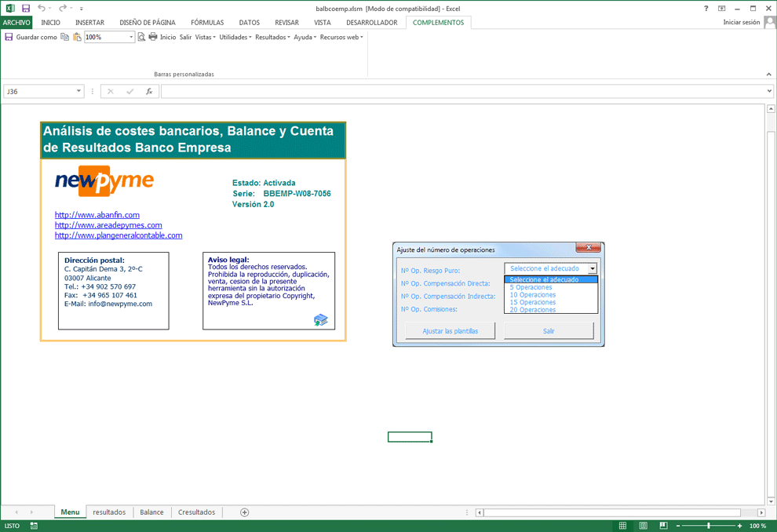This screenshot has width=777, height=532.
Task: Switch to the DISEÑO DE PÁGINA ribbon tab
Action: pyautogui.click(x=148, y=22)
